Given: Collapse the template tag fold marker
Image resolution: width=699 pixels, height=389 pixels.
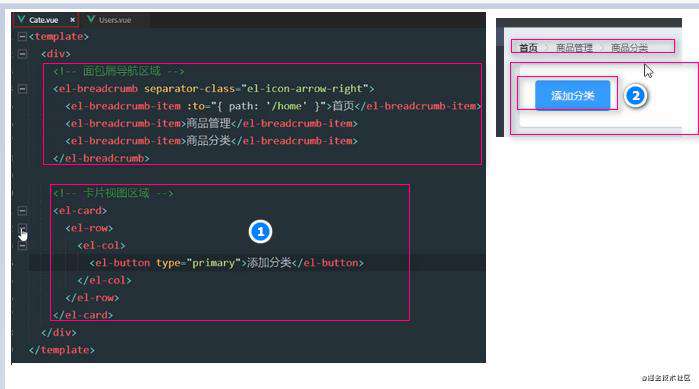Looking at the screenshot, I should 22,37.
